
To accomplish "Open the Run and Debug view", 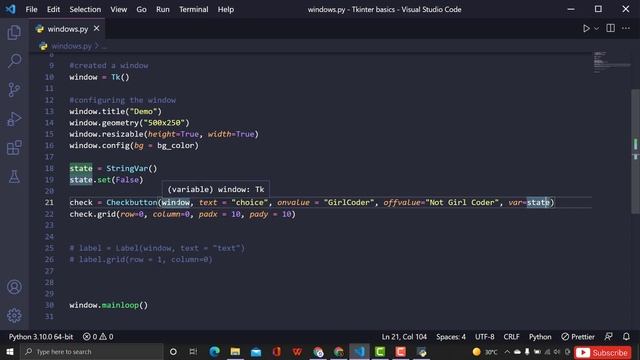I will pyautogui.click(x=14, y=119).
